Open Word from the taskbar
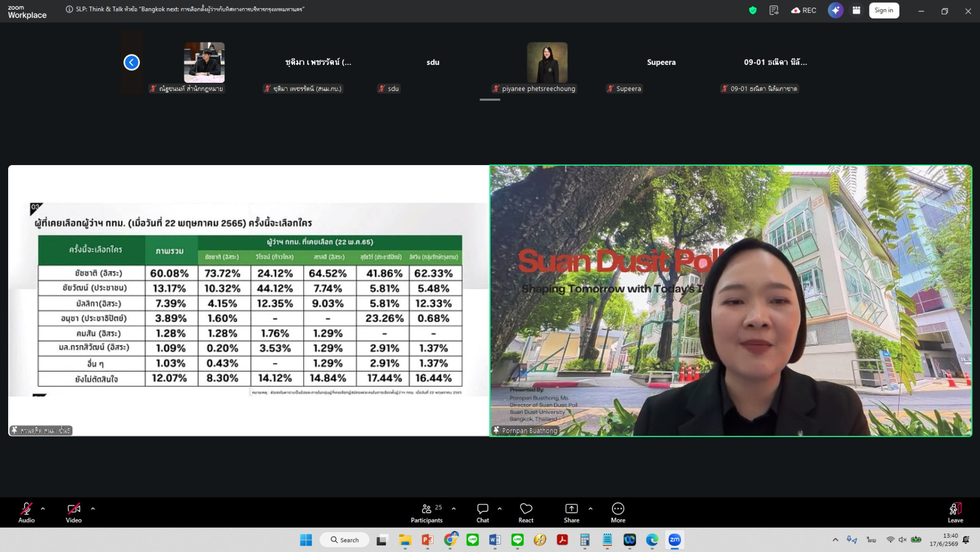This screenshot has width=980, height=552. pyautogui.click(x=495, y=540)
